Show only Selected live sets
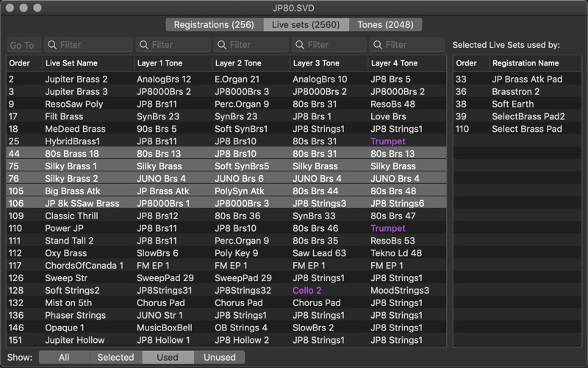Screen dimensions: 588x368 116,357
